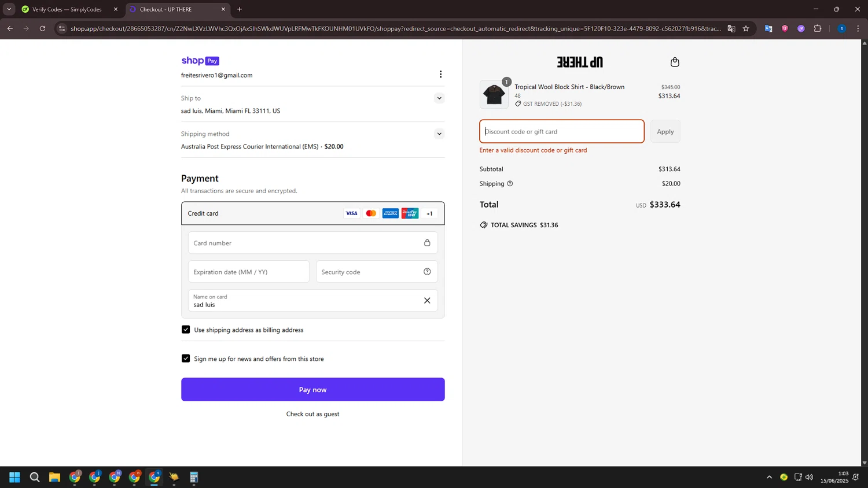Image resolution: width=868 pixels, height=488 pixels.
Task: Toggle Use shipping address as billing address
Action: 186,330
